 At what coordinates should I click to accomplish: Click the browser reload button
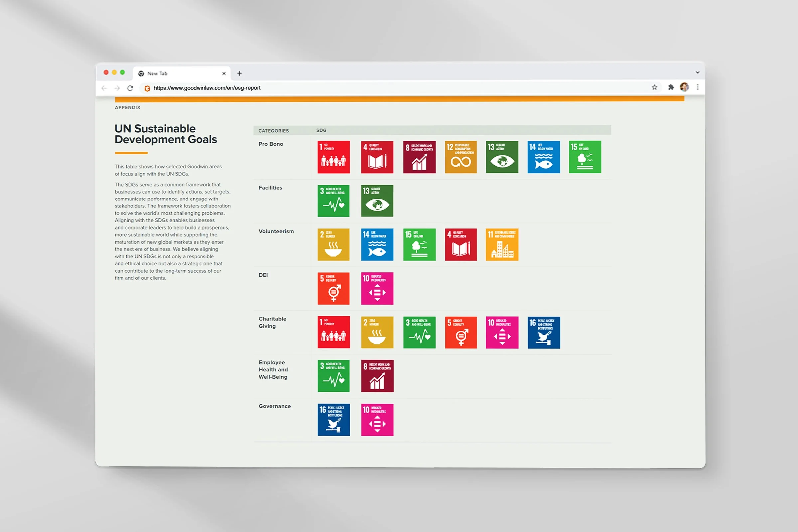click(130, 88)
